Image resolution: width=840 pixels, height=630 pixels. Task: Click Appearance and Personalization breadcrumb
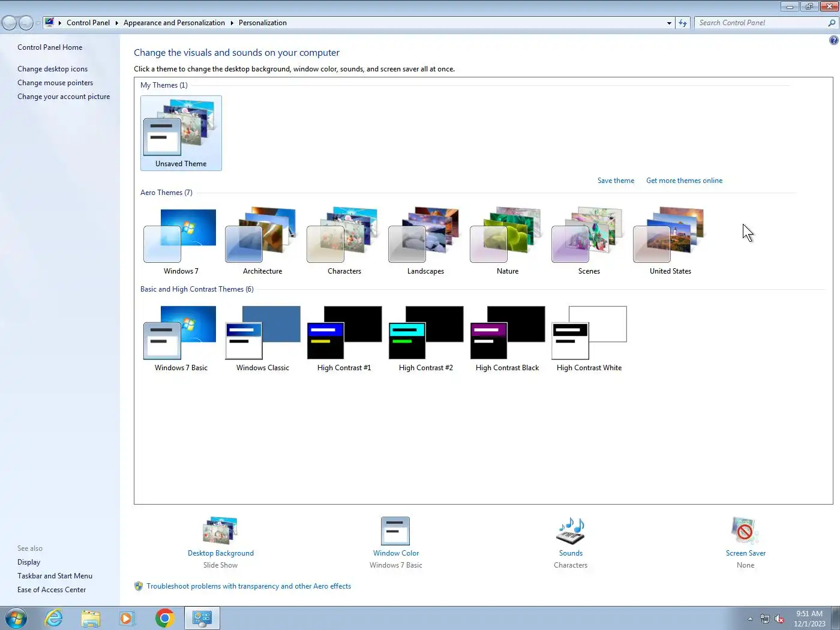click(174, 23)
